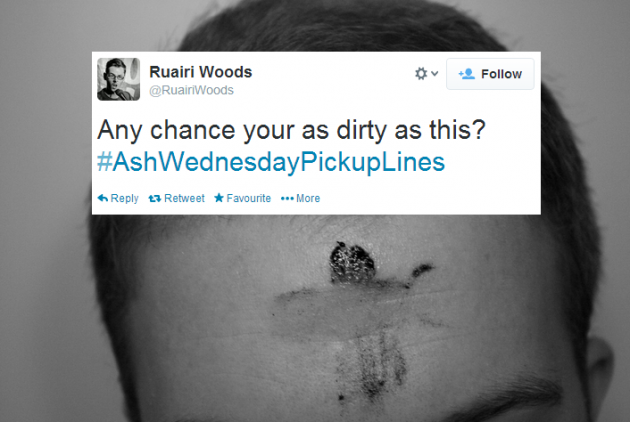Click blank white area right of More
Image resolution: width=630 pixels, height=422 pixels.
[430, 198]
